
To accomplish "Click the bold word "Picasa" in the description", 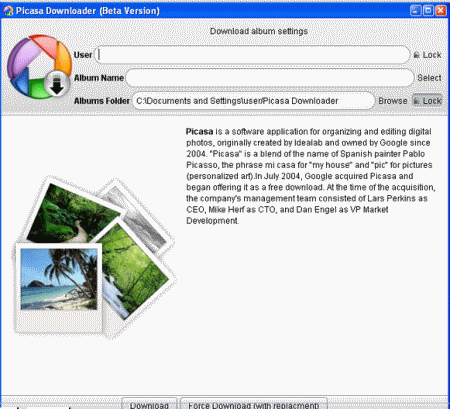I will click(x=199, y=131).
